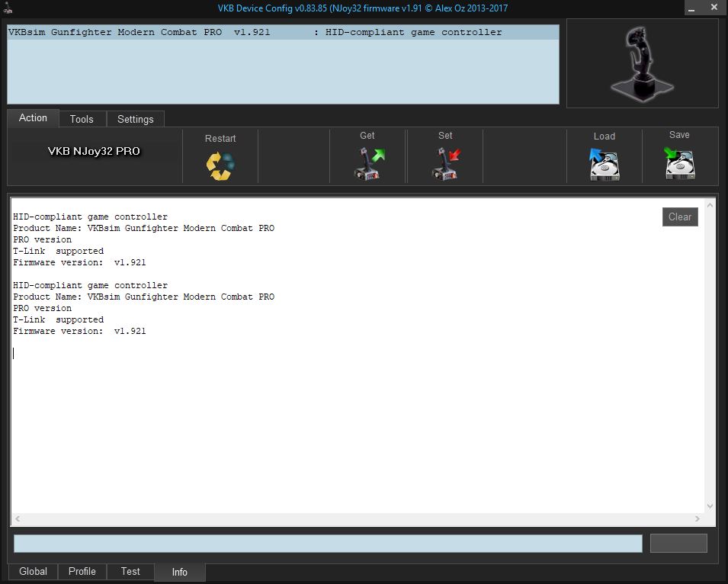Click the Save to disk icon
The width and height of the screenshot is (728, 584).
pos(679,163)
